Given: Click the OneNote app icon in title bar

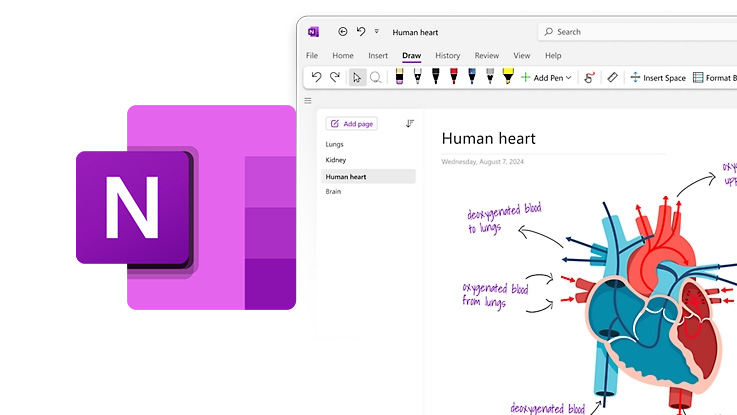Looking at the screenshot, I should (x=313, y=32).
